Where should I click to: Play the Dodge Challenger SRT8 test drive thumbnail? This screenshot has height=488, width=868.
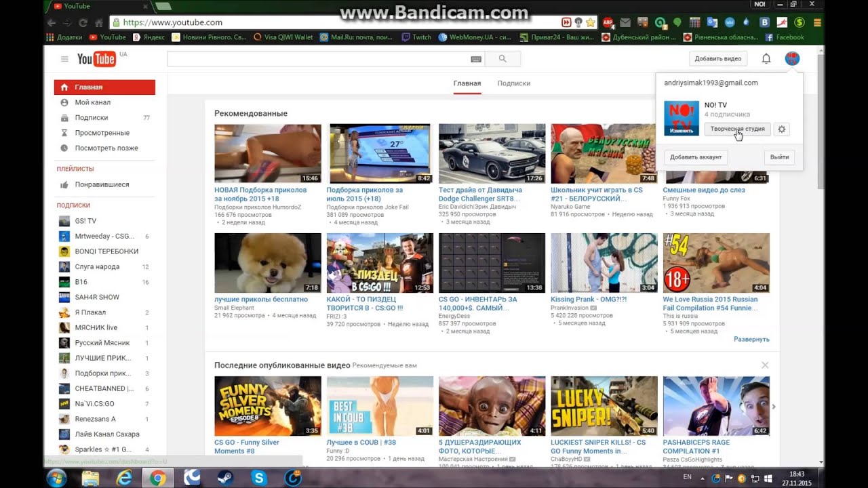492,153
